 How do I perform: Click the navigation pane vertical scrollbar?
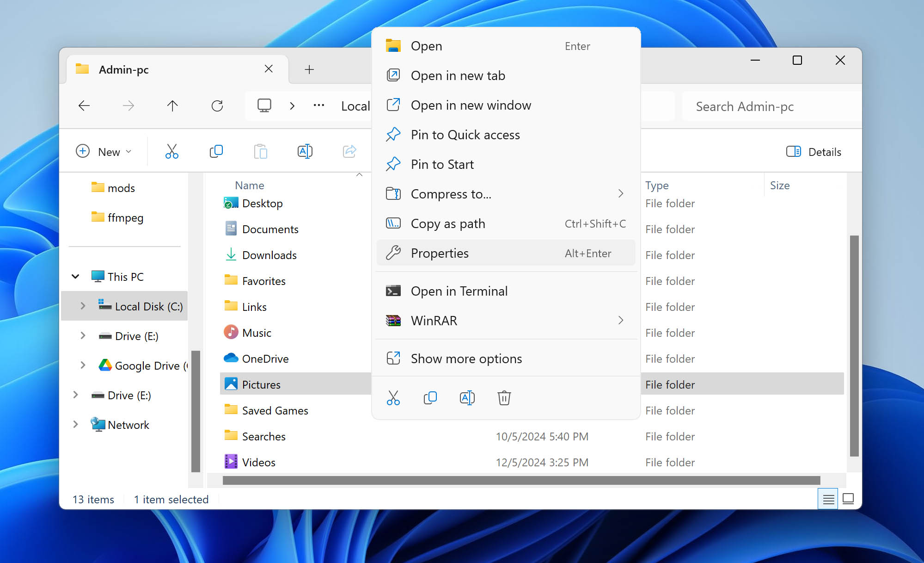click(196, 411)
